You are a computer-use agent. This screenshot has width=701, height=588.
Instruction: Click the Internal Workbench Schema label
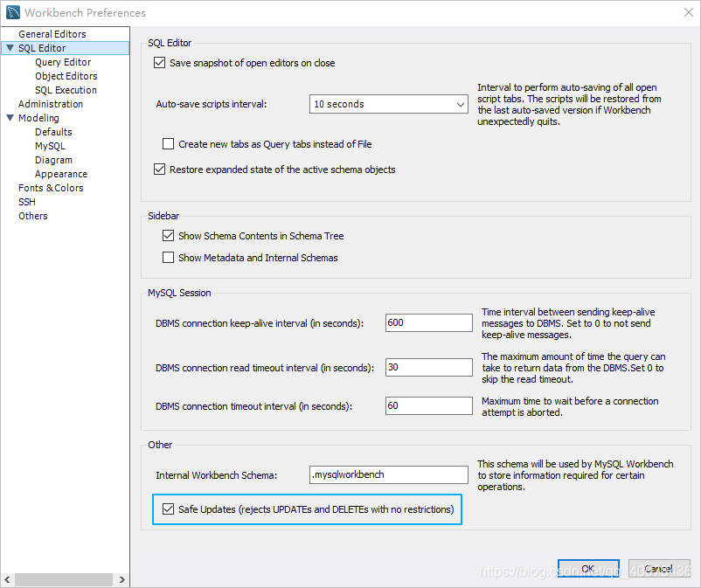[x=217, y=475]
